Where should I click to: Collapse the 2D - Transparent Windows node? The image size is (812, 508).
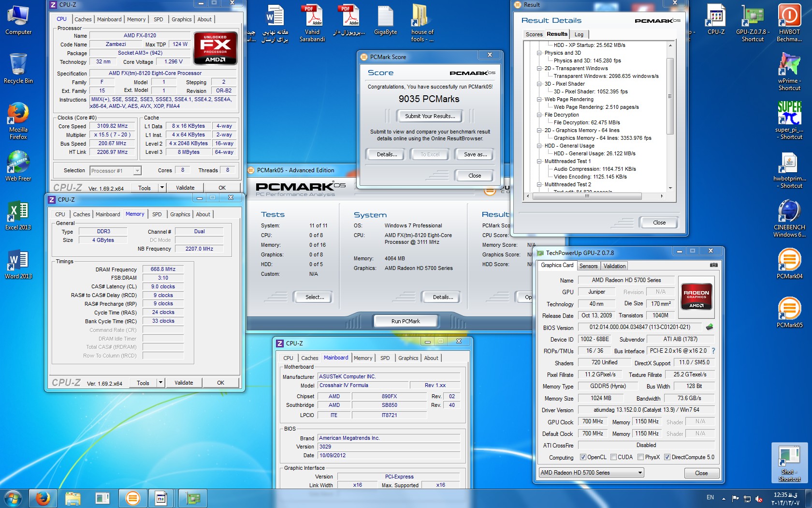click(539, 68)
